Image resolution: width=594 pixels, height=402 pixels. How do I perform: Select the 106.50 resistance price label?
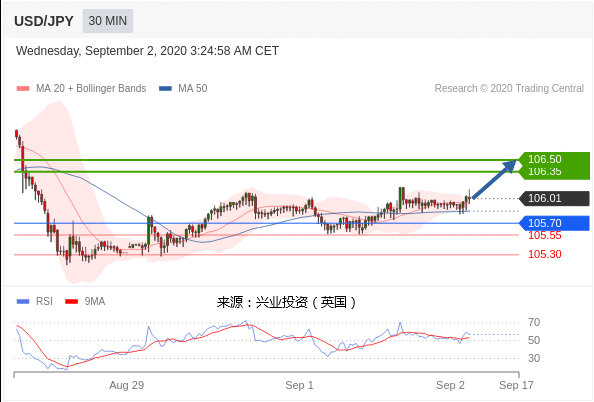[545, 159]
